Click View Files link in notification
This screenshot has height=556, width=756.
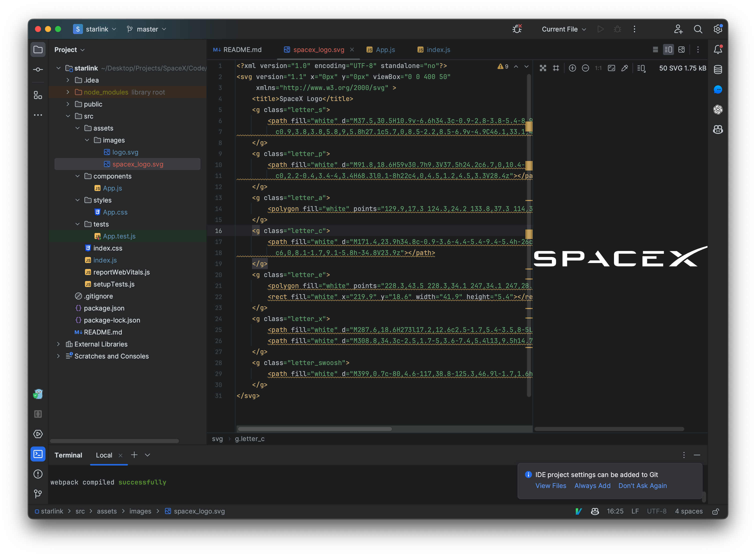pos(551,486)
